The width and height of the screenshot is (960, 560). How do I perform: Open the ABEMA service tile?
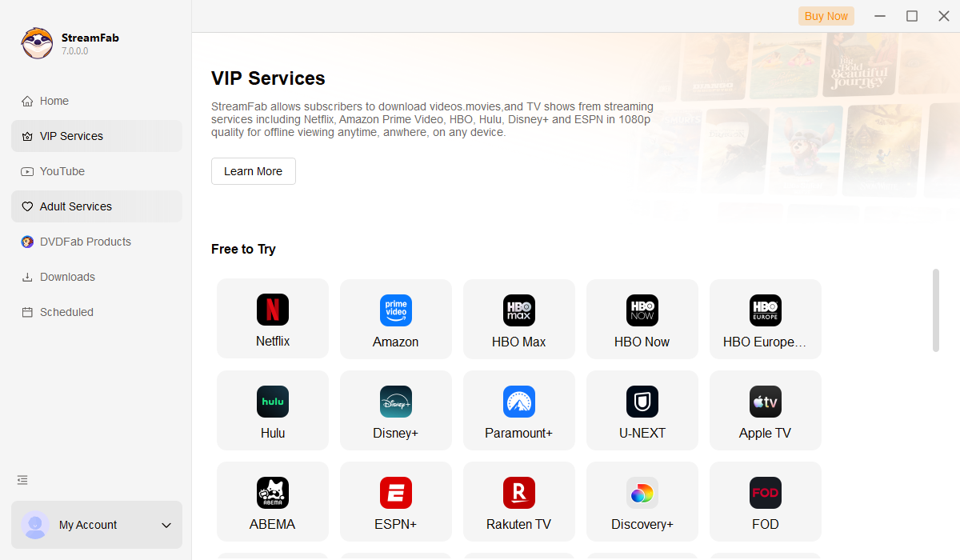pos(273,501)
